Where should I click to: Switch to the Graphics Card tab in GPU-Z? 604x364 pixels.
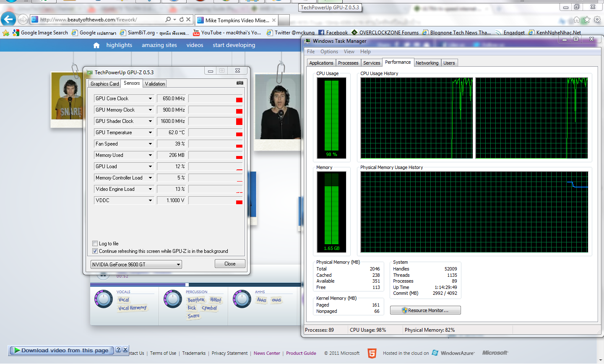click(x=105, y=84)
